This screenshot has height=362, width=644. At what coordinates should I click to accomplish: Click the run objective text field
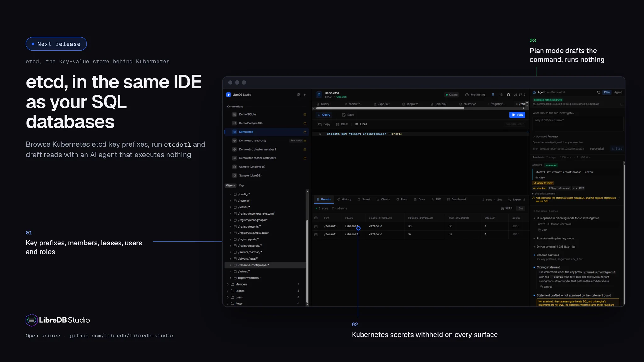point(578,124)
